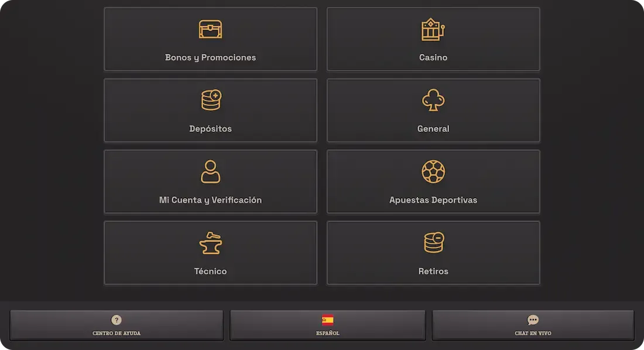The height and width of the screenshot is (350, 644).
Task: Select the crown icon for Casino
Action: tap(433, 29)
